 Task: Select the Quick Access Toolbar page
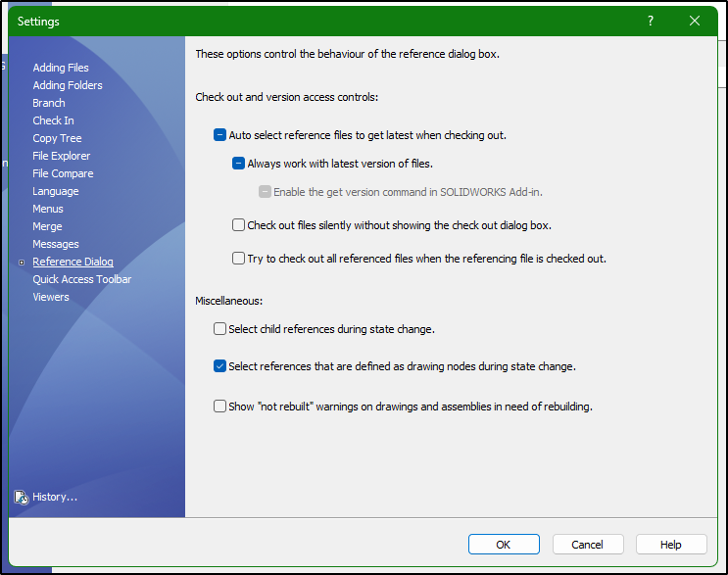(81, 279)
